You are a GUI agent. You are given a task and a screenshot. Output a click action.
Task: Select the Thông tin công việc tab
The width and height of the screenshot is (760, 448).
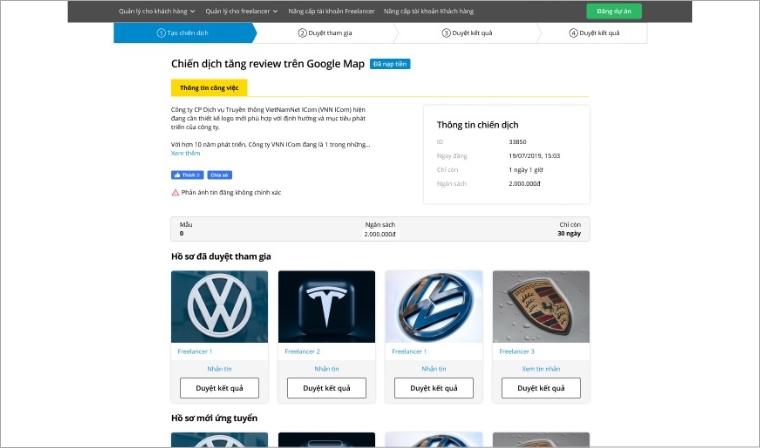pos(209,88)
